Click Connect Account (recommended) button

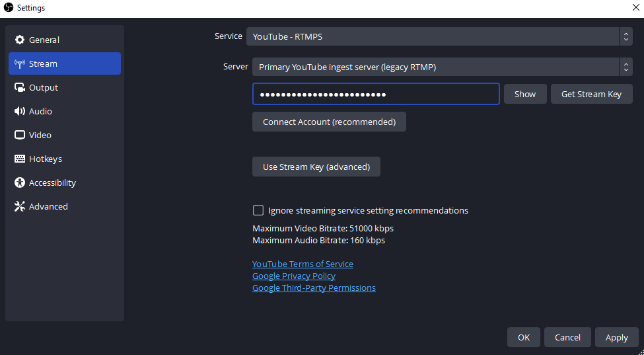coord(329,122)
